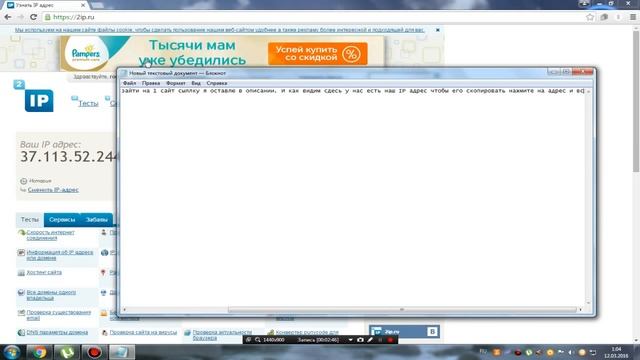Screen dimensions: 640x360
Task: Open the Notepad Файл menu
Action: (x=129, y=83)
